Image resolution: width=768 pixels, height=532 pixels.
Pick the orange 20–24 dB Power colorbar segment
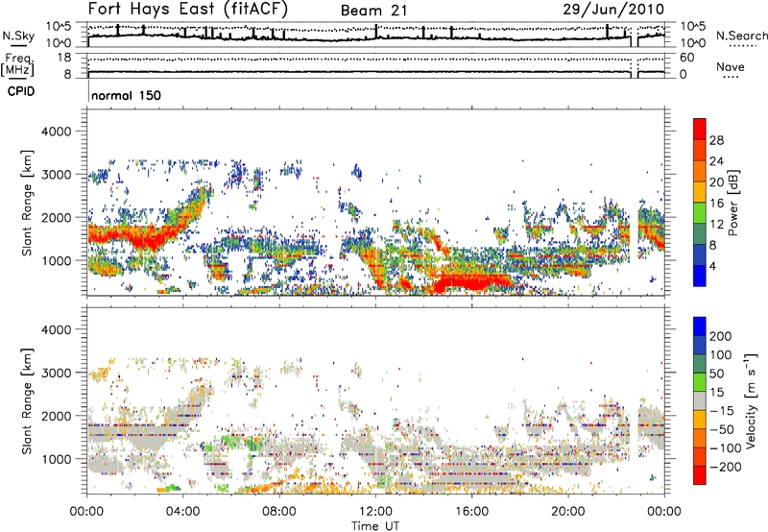[x=700, y=171]
